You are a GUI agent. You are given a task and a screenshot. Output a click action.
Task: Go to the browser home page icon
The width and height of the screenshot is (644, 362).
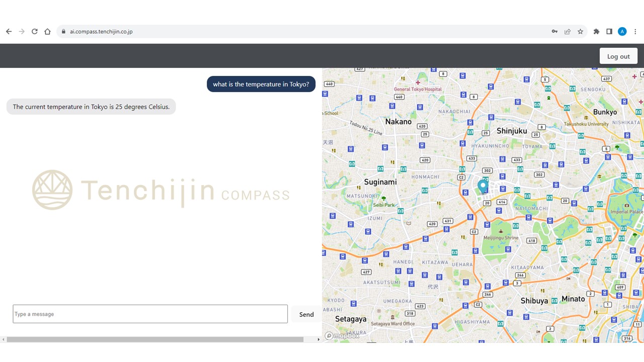(47, 31)
